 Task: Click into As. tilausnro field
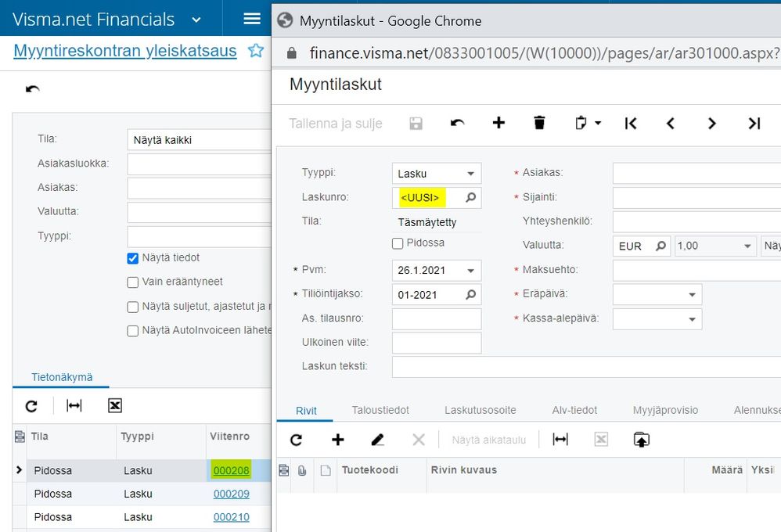437,318
